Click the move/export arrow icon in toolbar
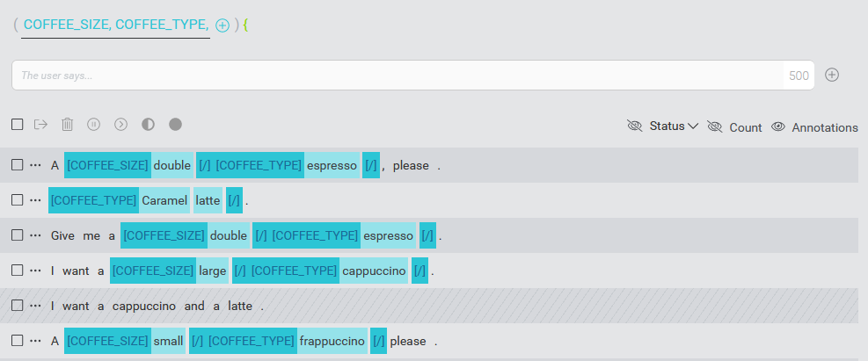Viewport: 868px width, 361px height. click(x=40, y=125)
